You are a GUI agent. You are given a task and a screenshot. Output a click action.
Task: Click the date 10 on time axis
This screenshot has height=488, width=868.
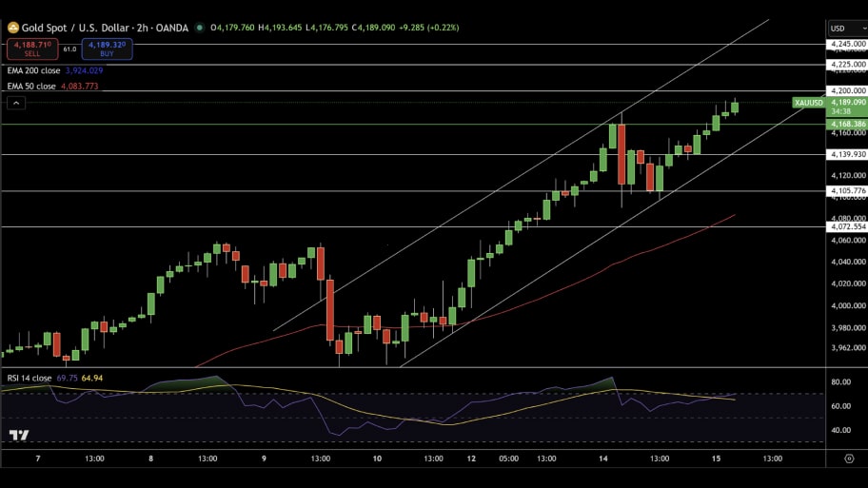378,458
